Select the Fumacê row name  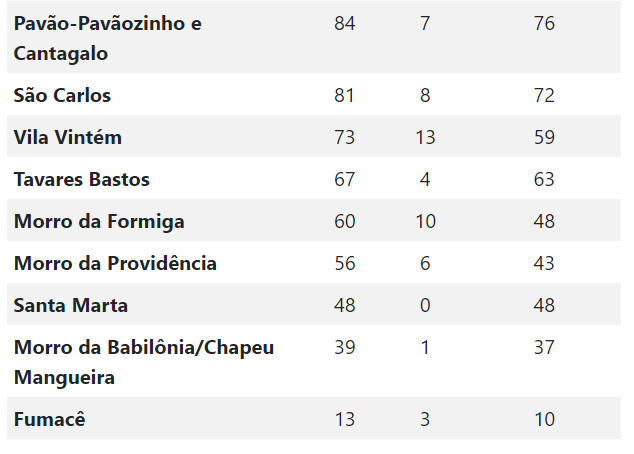50,419
